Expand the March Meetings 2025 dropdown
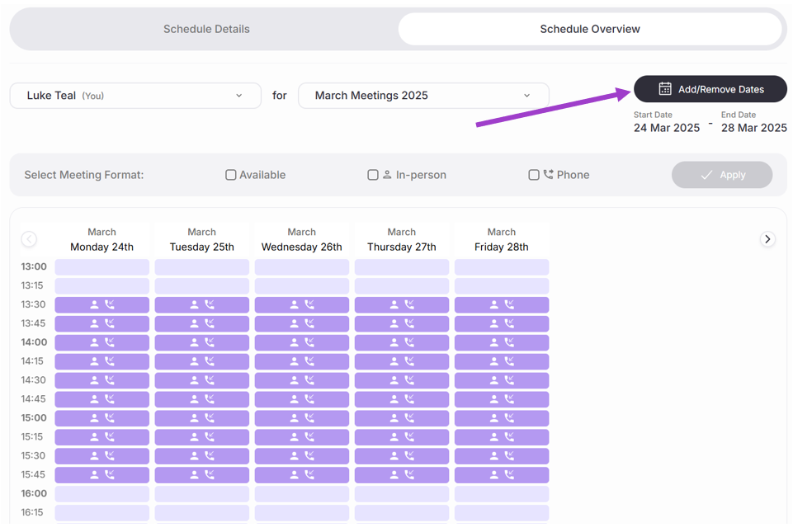This screenshot has width=793, height=532. coord(423,96)
